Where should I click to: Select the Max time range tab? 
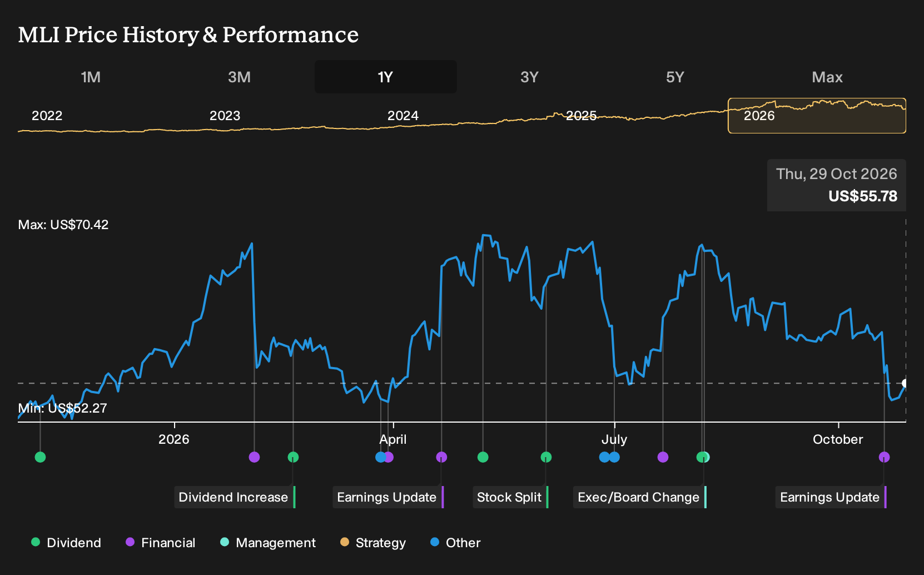[x=827, y=77]
